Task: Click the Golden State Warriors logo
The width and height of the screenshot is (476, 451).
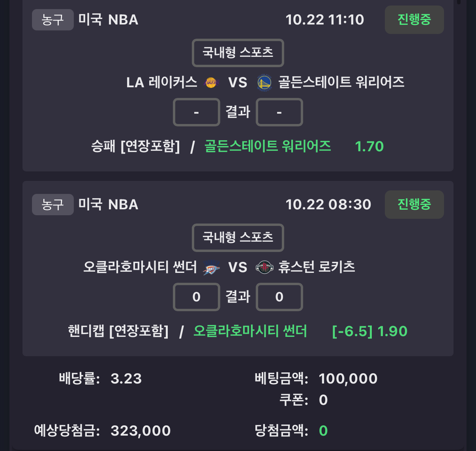Action: (264, 83)
